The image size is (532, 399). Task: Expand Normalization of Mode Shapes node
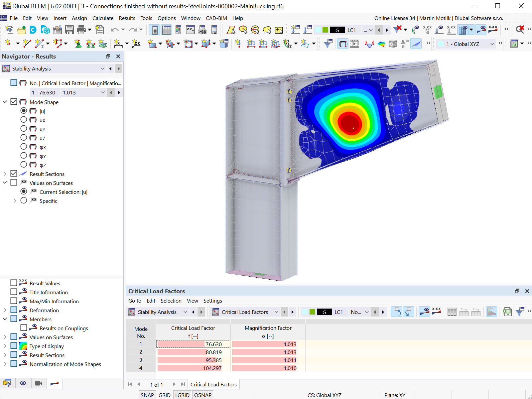coord(5,364)
